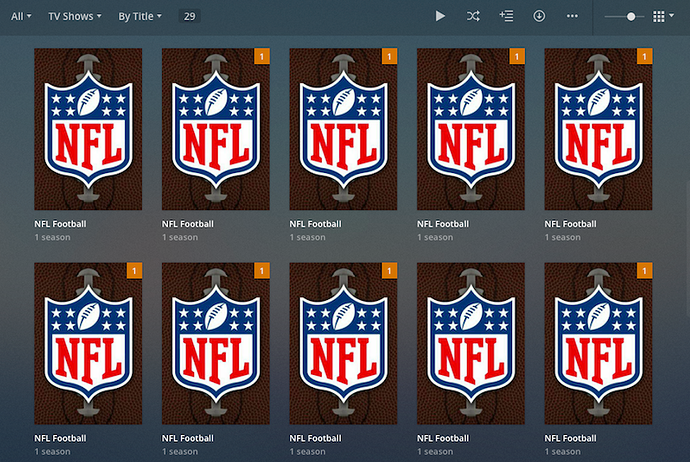The height and width of the screenshot is (462, 690).
Task: Open the fourth NFL poster in top row
Action: click(471, 129)
